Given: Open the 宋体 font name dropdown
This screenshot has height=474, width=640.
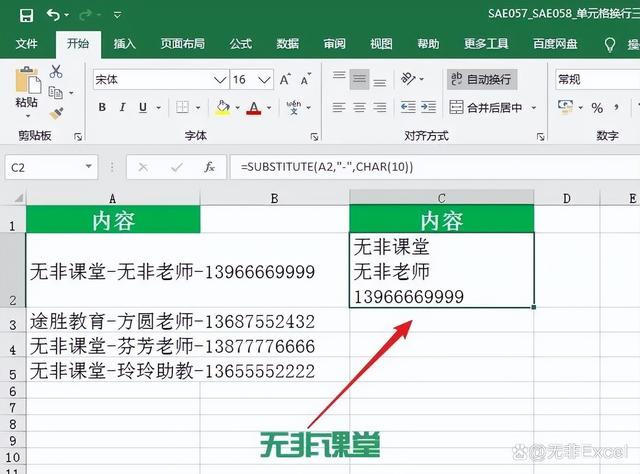Looking at the screenshot, I should (220, 80).
